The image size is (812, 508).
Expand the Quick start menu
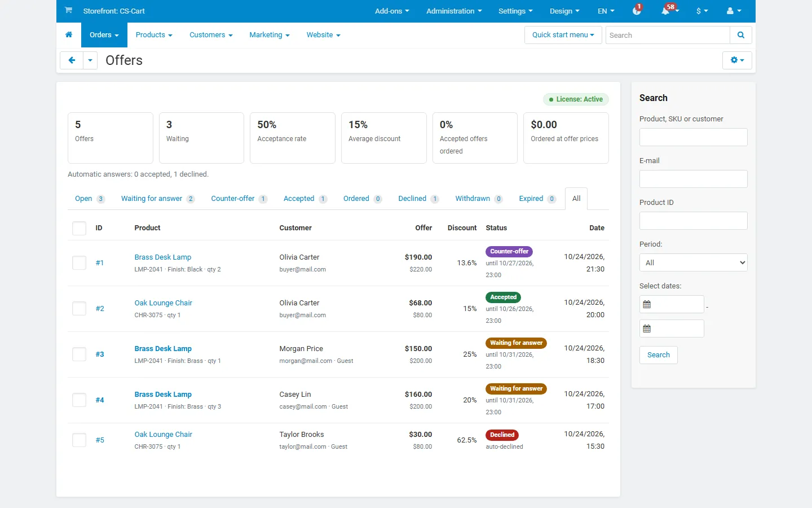563,35
